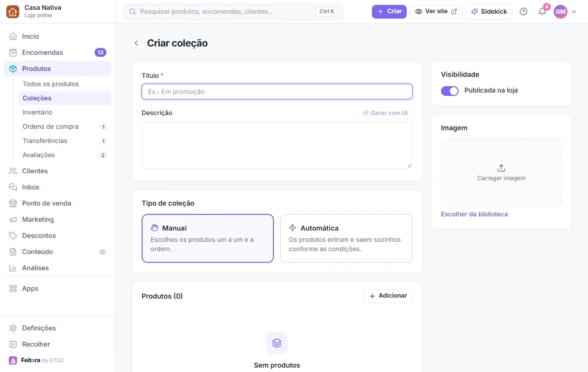Select Coleções submenu item

click(65, 98)
